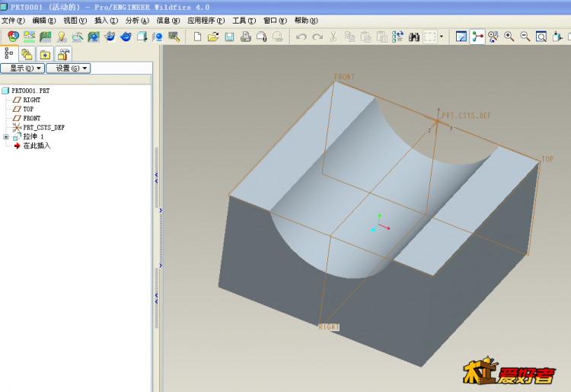
Task: Click the blue sphere perspective view icon
Action: tap(158, 37)
